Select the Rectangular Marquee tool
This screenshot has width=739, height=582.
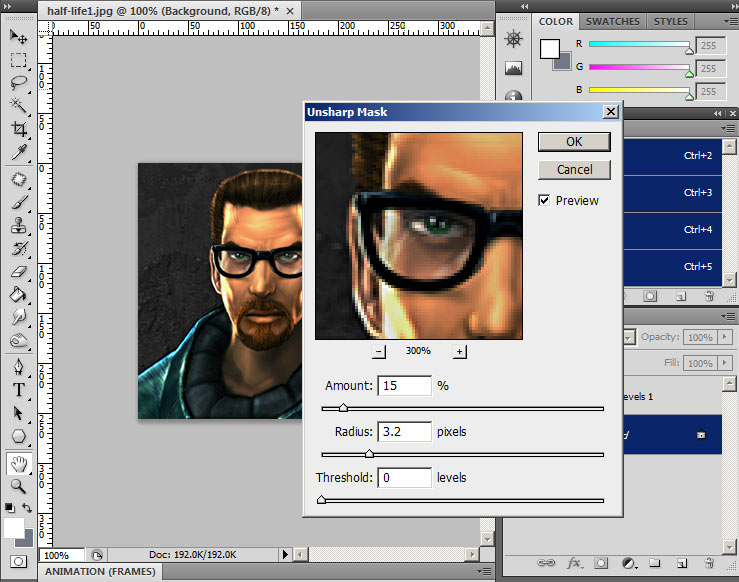point(18,60)
